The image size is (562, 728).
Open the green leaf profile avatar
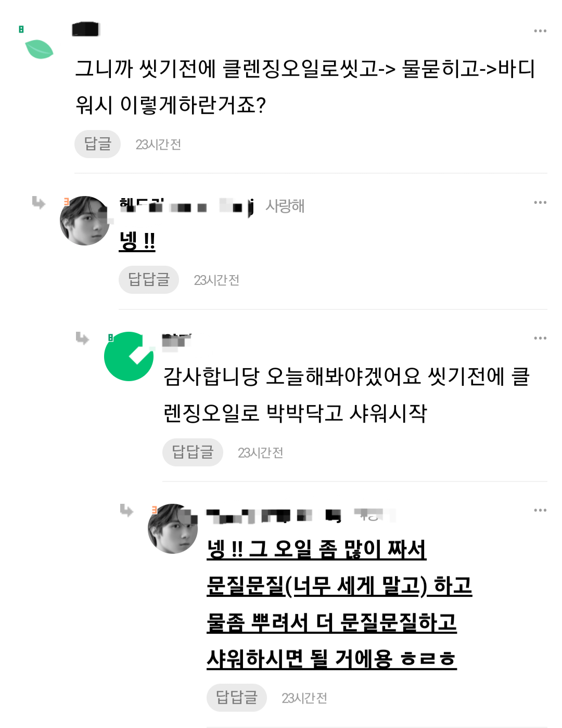pyautogui.click(x=39, y=49)
